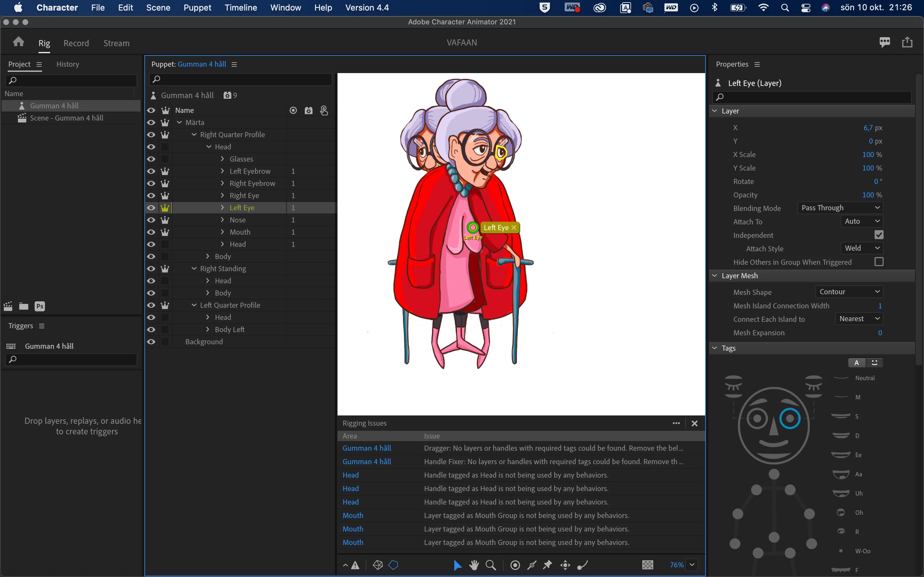
Task: Open the Puppet menu
Action: (197, 8)
